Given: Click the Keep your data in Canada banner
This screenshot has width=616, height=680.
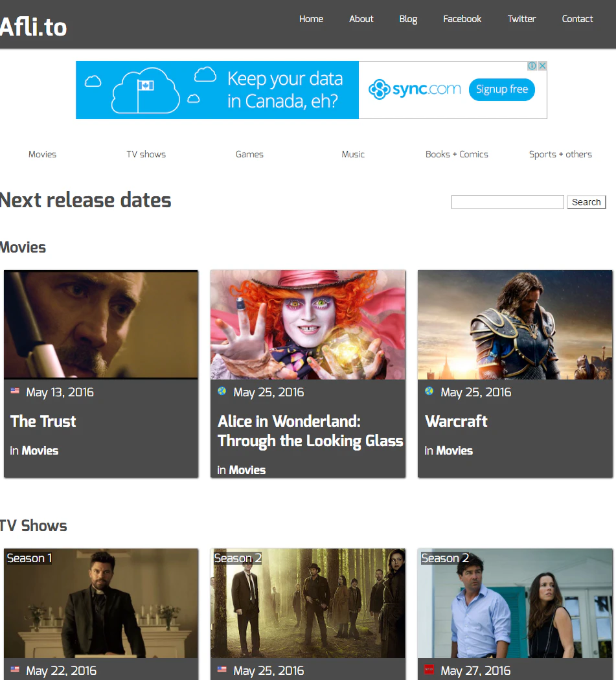Looking at the screenshot, I should pyautogui.click(x=218, y=90).
